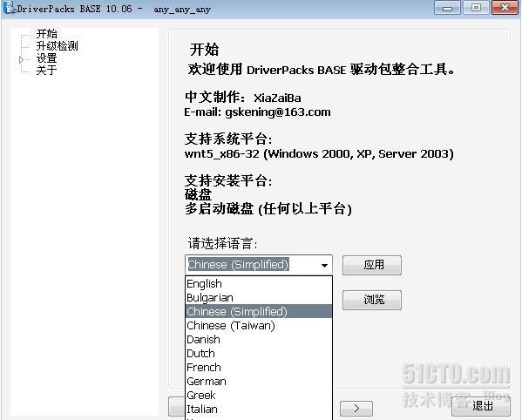
Task: Click the 浏览 browse button
Action: pos(372,300)
